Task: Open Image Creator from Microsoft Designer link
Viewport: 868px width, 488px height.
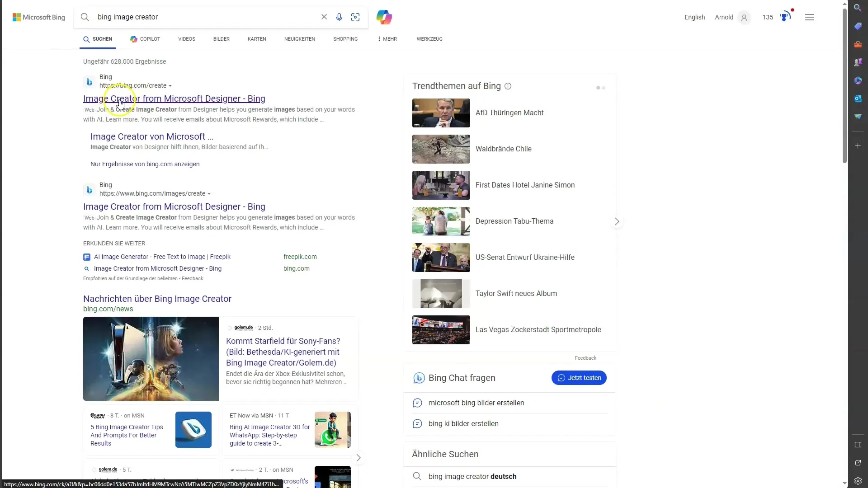Action: tap(174, 98)
